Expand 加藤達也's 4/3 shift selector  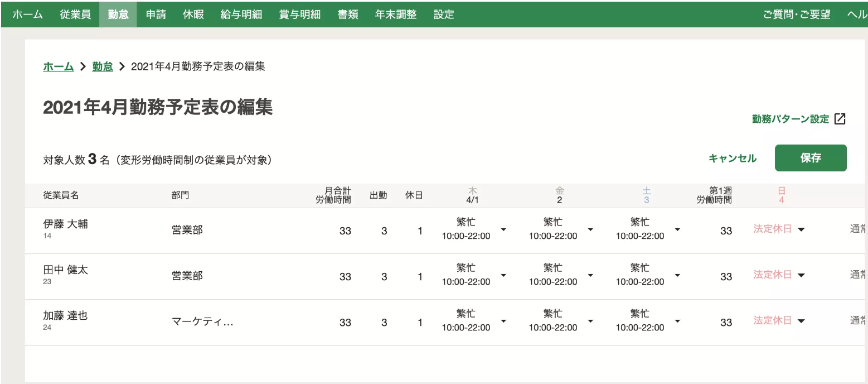(677, 321)
